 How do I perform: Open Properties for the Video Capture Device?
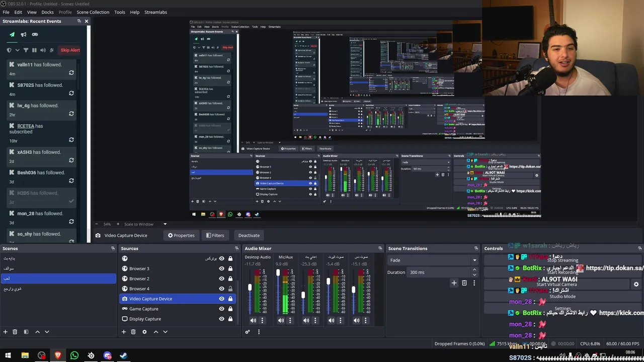click(181, 235)
